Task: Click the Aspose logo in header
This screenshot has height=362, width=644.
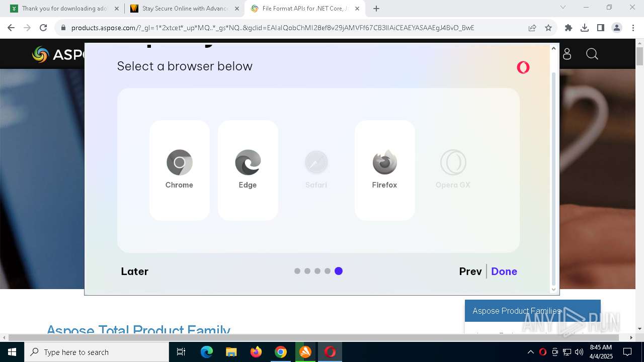Action: (x=58, y=54)
